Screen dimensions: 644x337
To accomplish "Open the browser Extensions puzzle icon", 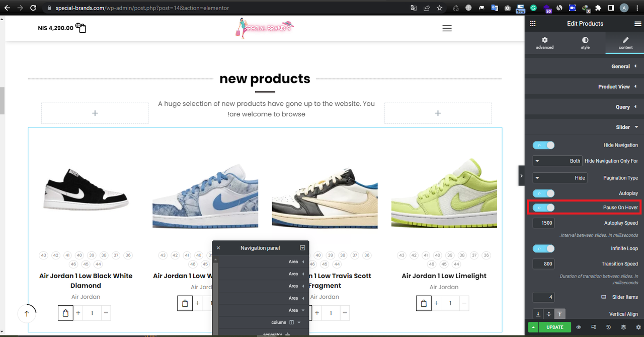I will (598, 8).
